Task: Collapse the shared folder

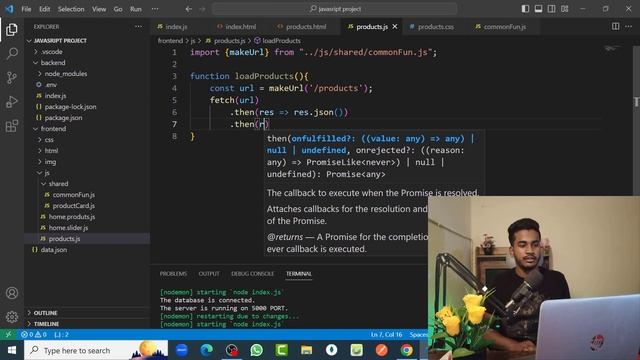Action: pyautogui.click(x=87, y=184)
